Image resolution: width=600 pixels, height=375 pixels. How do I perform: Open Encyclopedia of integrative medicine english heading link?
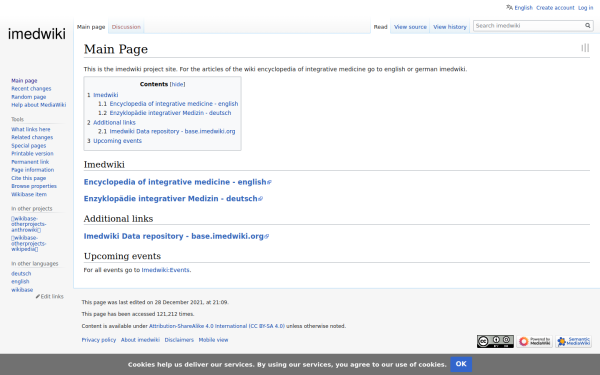[178, 182]
